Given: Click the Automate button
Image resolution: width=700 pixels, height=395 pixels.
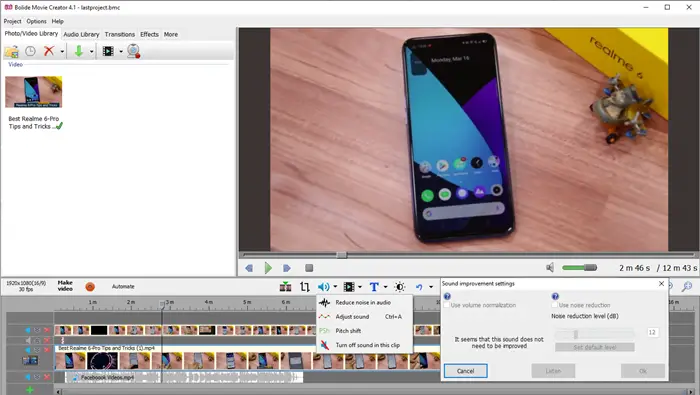Looking at the screenshot, I should point(123,287).
